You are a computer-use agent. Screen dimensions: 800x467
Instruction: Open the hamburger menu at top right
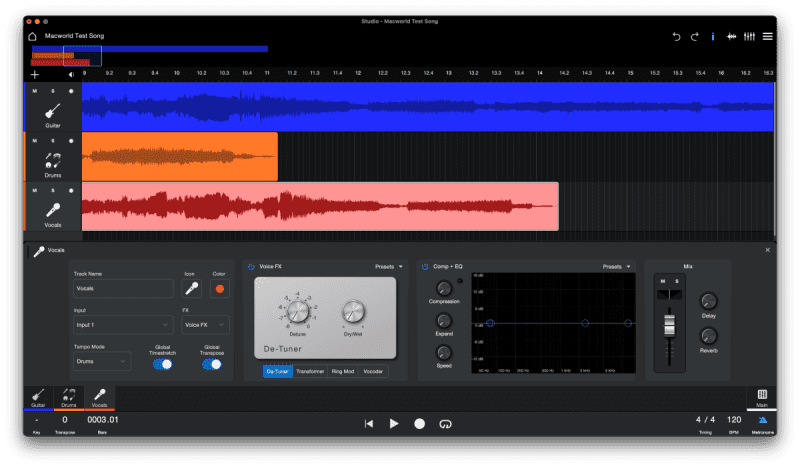[x=767, y=36]
